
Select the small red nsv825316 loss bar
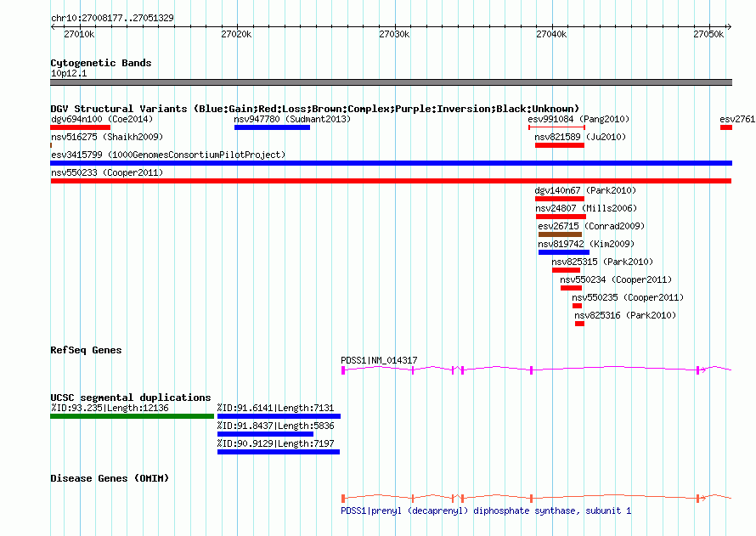[x=579, y=324]
